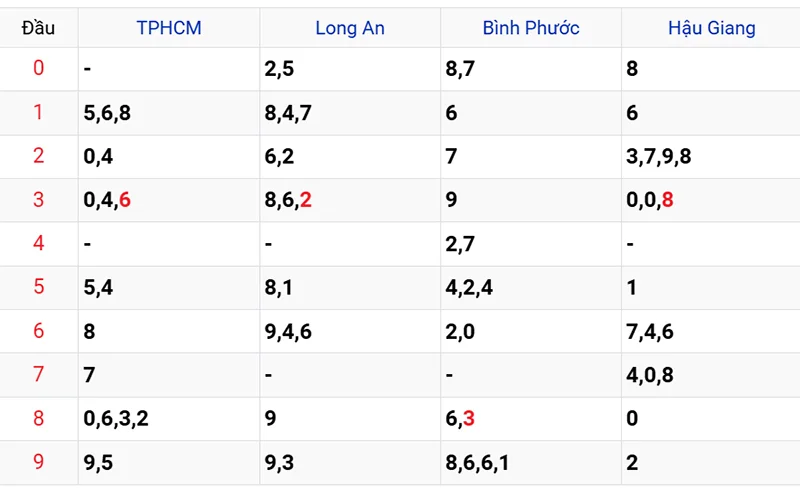Click the TPHCM column header link
The width and height of the screenshot is (800, 488).
point(168,28)
